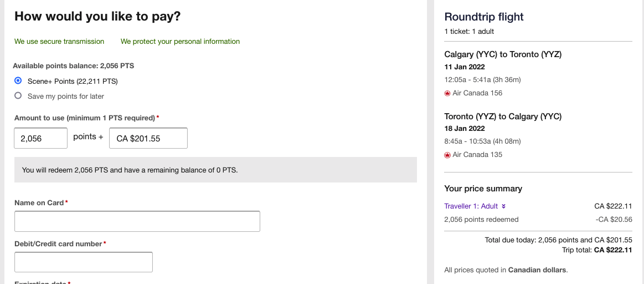Click the Toronto (YYZ) to Calgary (YYC) heading

(x=503, y=116)
